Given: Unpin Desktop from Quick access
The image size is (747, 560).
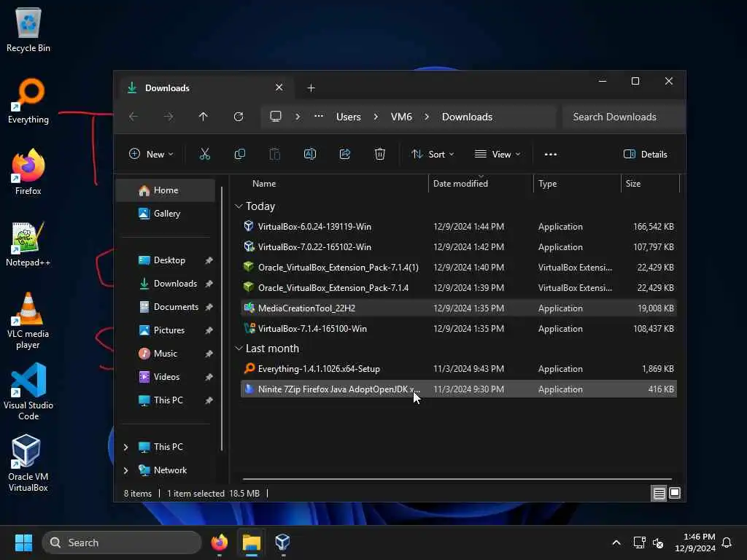Looking at the screenshot, I should coord(209,260).
